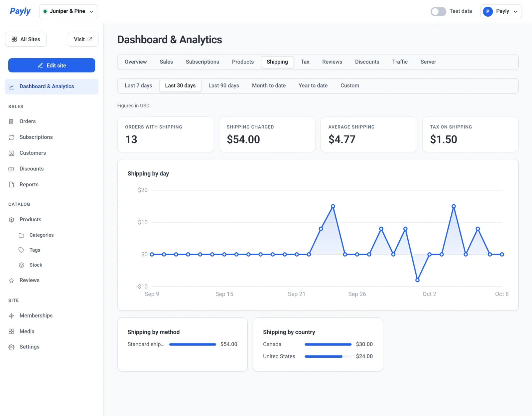Click the Media grid icon
Screen dimensions: 532x416
[11, 331]
